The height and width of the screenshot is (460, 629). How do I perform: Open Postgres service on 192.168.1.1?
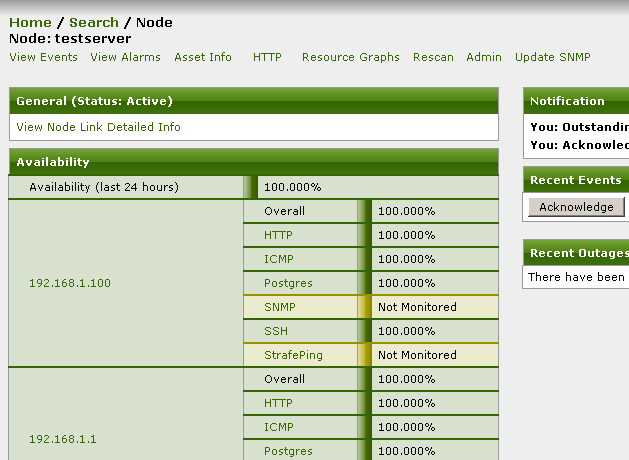tap(288, 451)
